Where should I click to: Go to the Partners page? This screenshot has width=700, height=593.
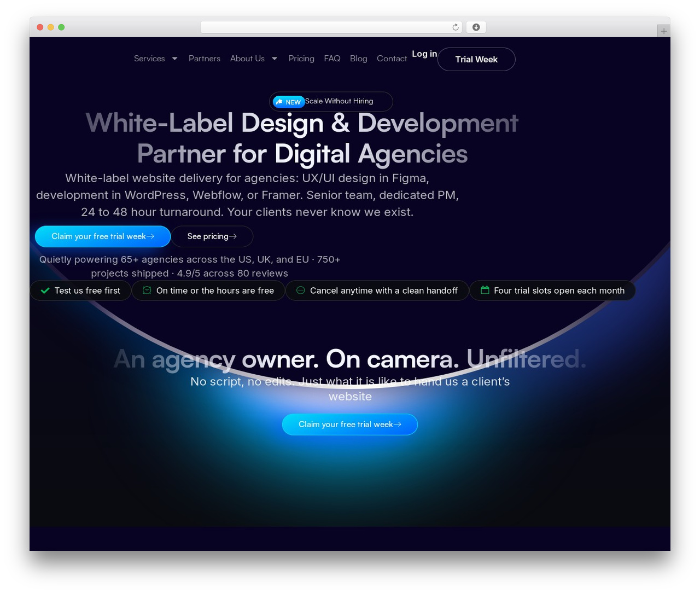click(x=205, y=59)
